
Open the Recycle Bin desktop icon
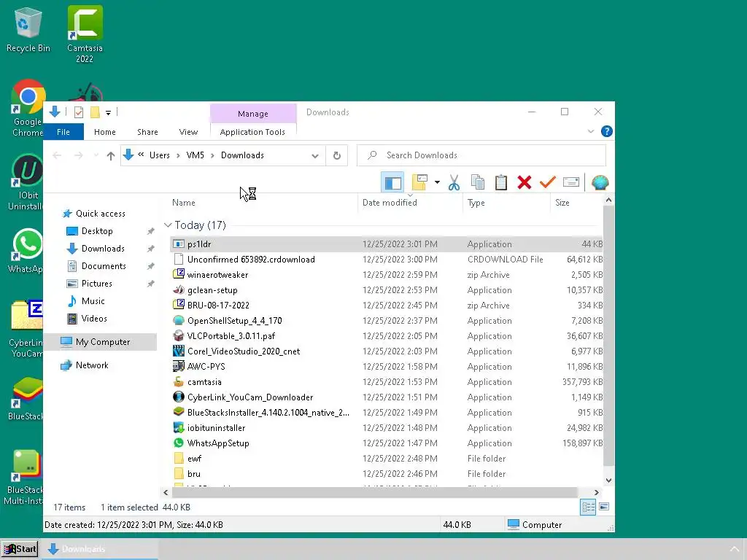[28, 30]
